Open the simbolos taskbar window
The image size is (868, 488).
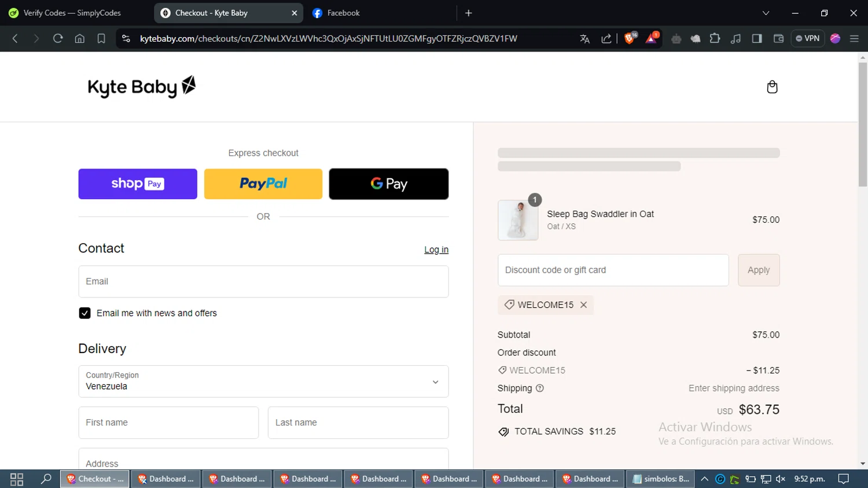[661, 479]
